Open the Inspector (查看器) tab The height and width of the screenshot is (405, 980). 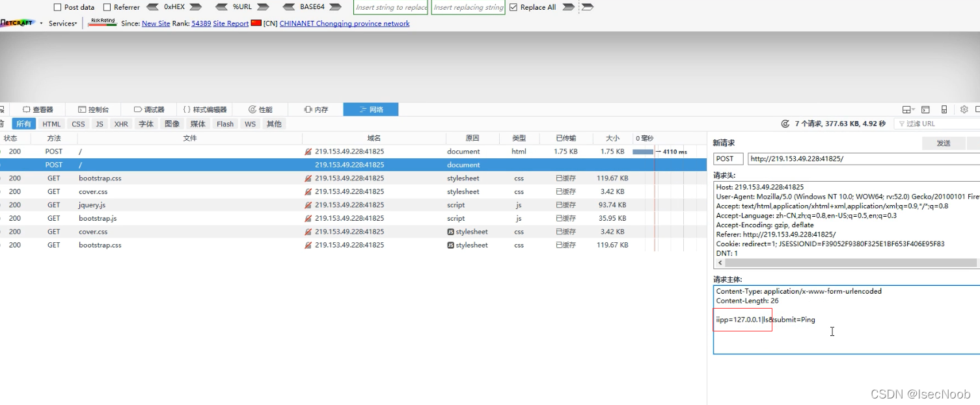click(38, 109)
